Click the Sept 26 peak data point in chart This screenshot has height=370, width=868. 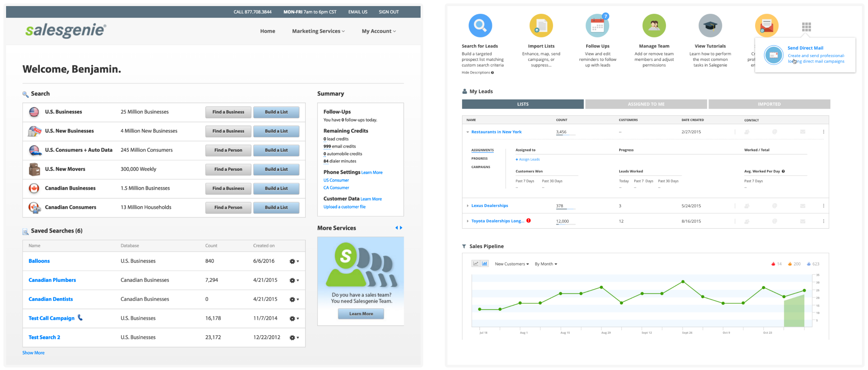coord(683,281)
